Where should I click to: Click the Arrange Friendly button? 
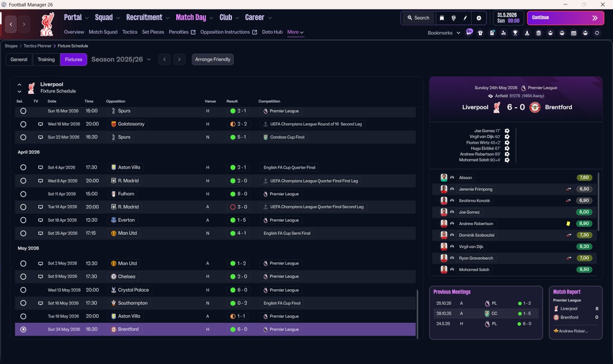[x=213, y=59]
